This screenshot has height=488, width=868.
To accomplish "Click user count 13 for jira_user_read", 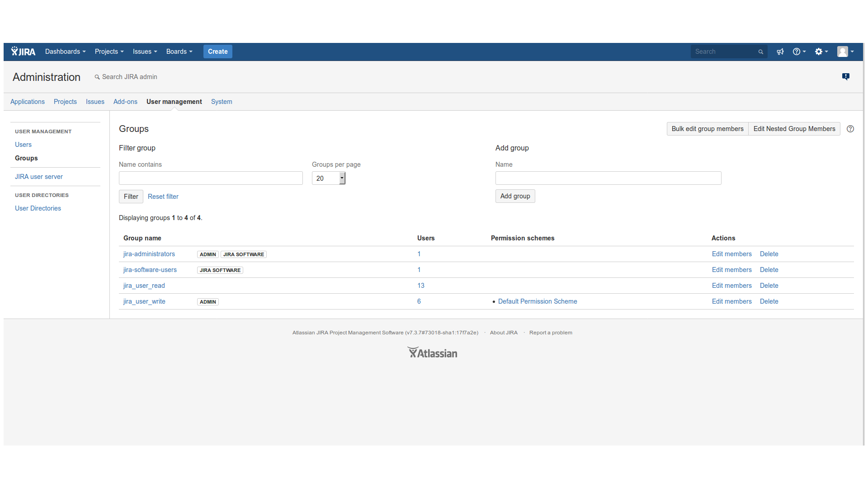I will click(x=421, y=286).
